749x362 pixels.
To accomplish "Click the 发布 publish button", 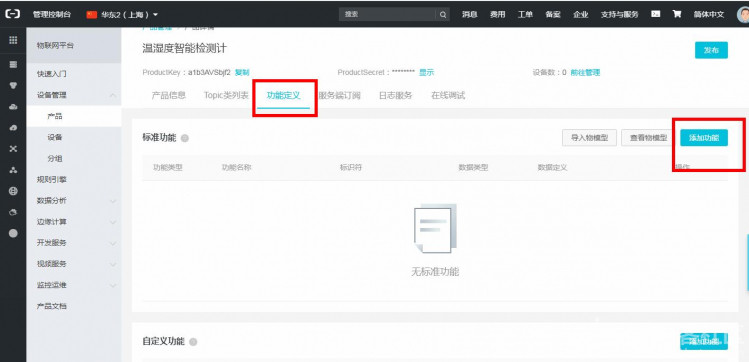I will tap(711, 50).
